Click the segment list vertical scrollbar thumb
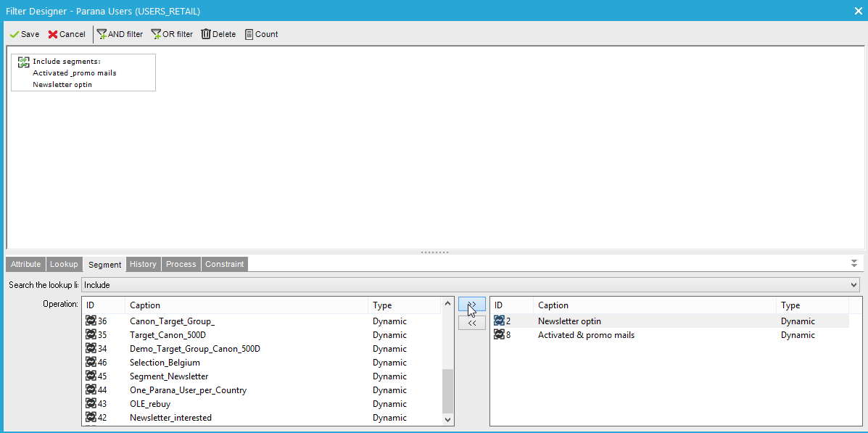 click(x=447, y=390)
